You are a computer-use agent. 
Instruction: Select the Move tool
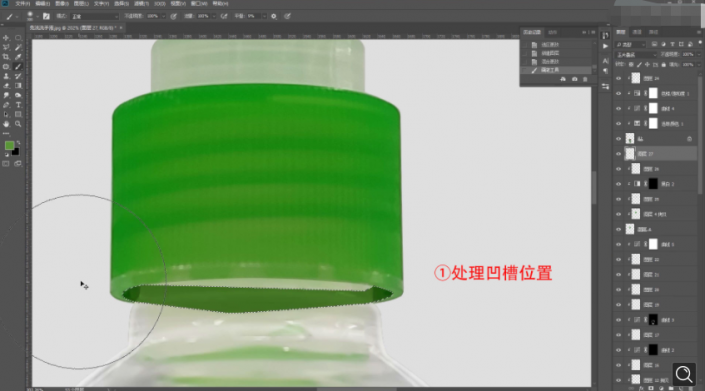[x=6, y=38]
